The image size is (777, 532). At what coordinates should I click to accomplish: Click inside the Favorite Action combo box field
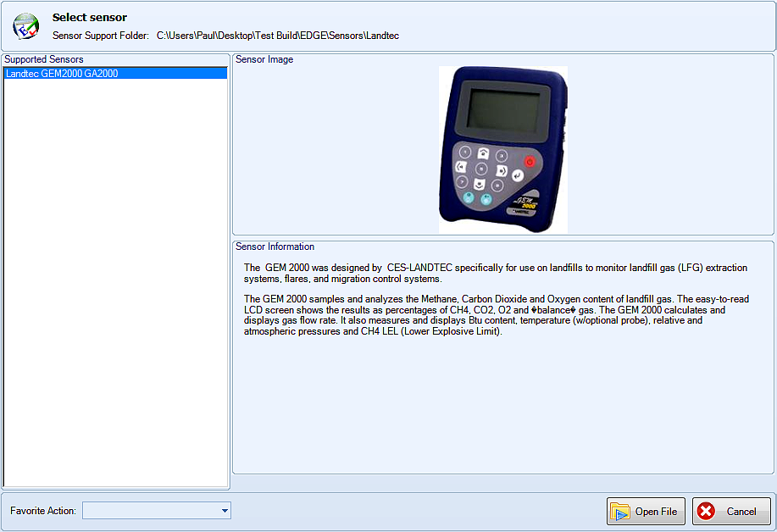tap(148, 511)
